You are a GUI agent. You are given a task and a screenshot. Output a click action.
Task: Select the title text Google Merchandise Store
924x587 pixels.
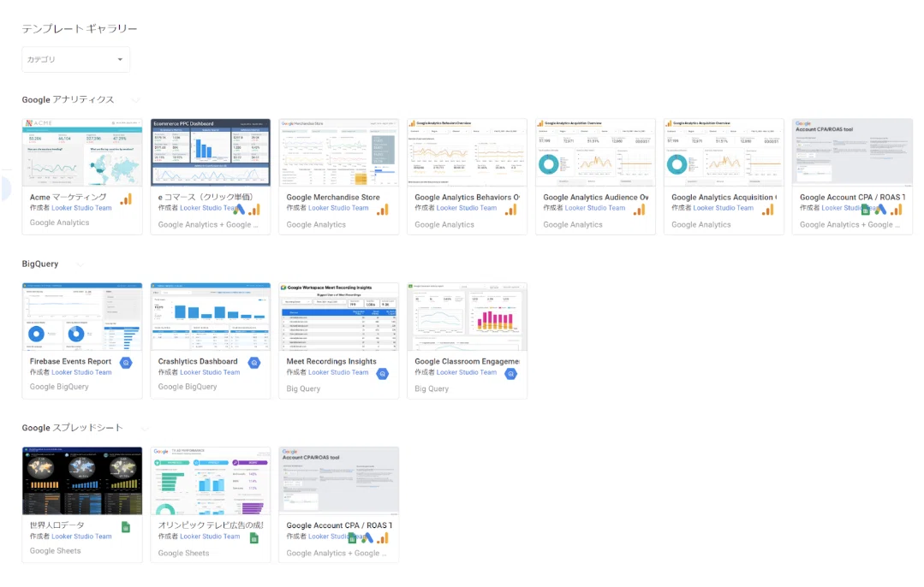(x=333, y=198)
